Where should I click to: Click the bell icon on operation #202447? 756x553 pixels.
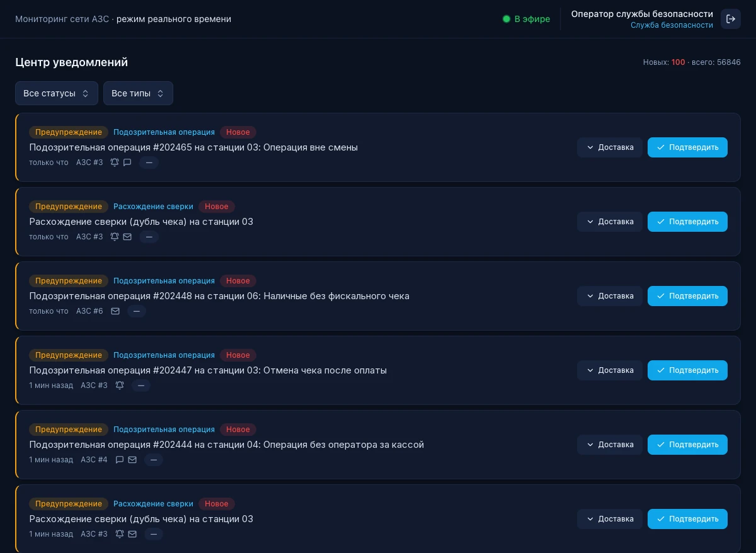click(120, 385)
